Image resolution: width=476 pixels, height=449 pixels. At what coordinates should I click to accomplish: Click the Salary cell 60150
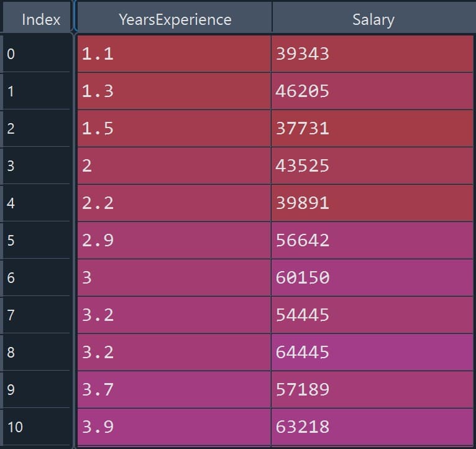tap(372, 278)
